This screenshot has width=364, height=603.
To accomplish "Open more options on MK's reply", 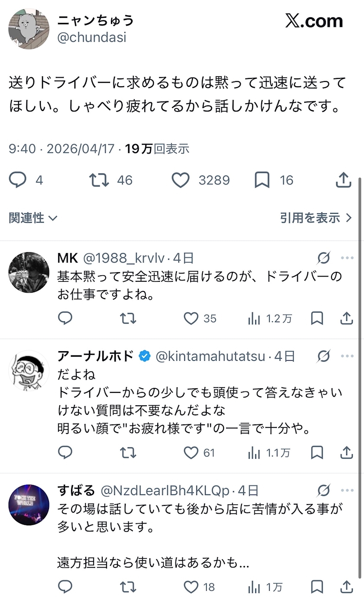I will click(x=347, y=258).
